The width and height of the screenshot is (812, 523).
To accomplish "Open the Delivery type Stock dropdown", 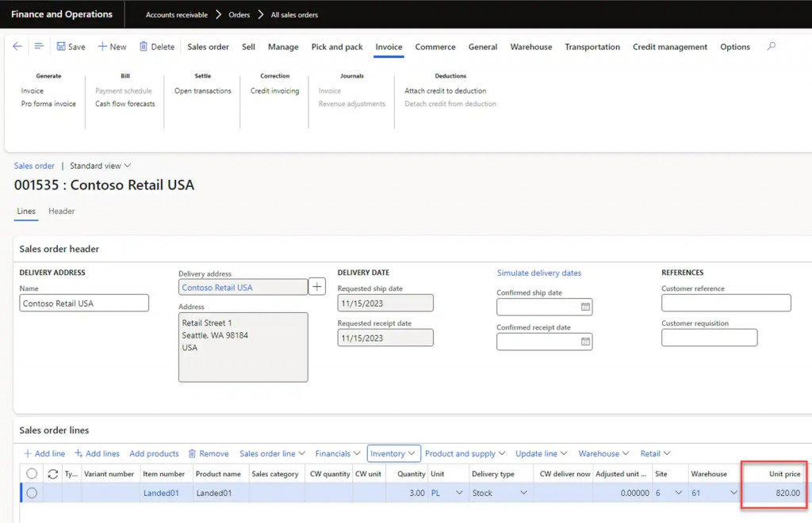I will tap(523, 493).
